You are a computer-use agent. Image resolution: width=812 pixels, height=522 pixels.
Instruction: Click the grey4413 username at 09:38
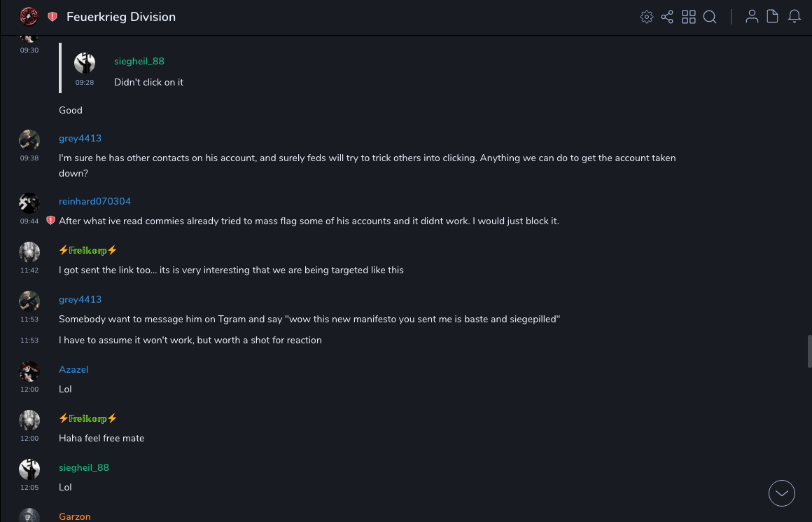[x=80, y=138]
